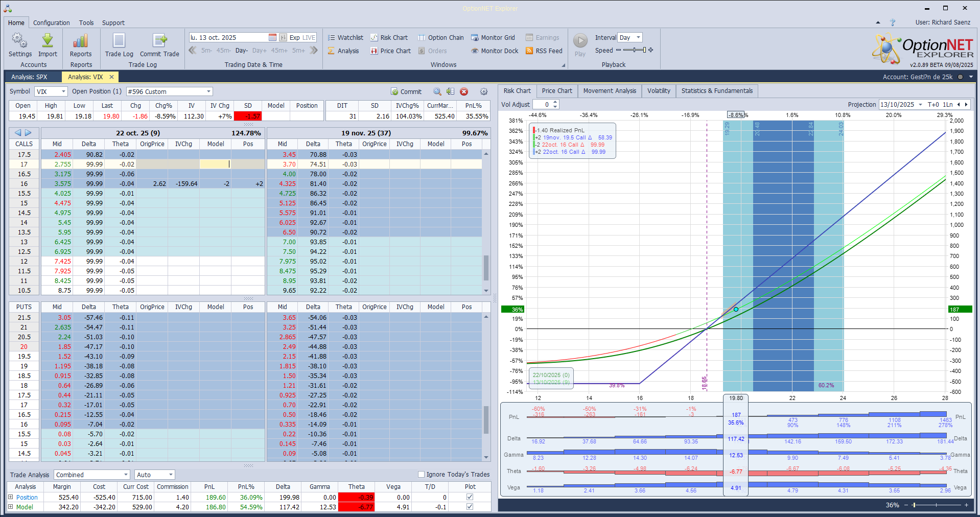Image resolution: width=980 pixels, height=517 pixels.
Task: Open the calendar picker for trading date
Action: (273, 37)
